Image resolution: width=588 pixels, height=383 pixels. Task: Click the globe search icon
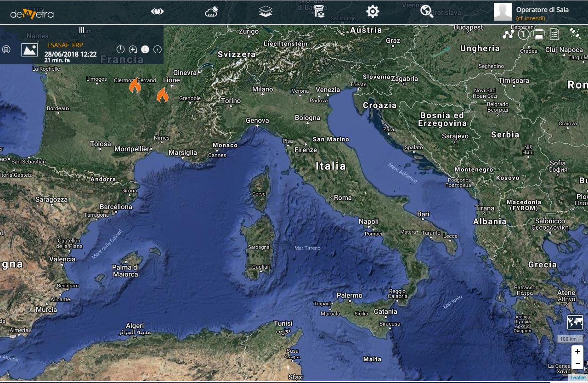click(427, 11)
